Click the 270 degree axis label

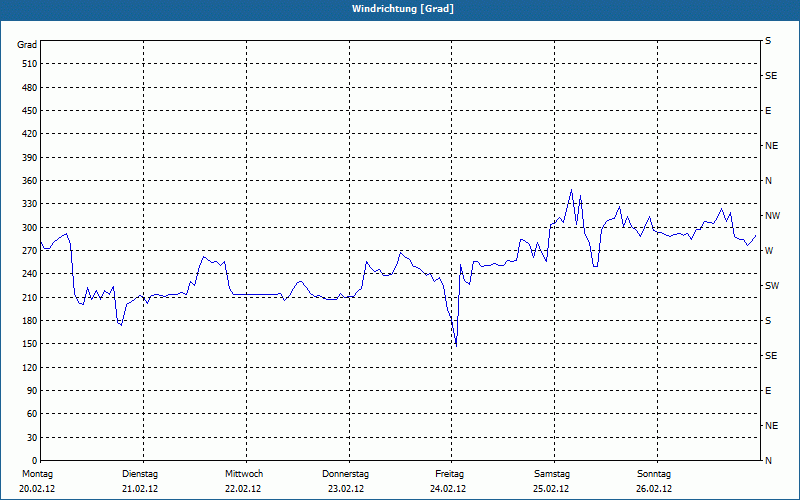coord(30,251)
